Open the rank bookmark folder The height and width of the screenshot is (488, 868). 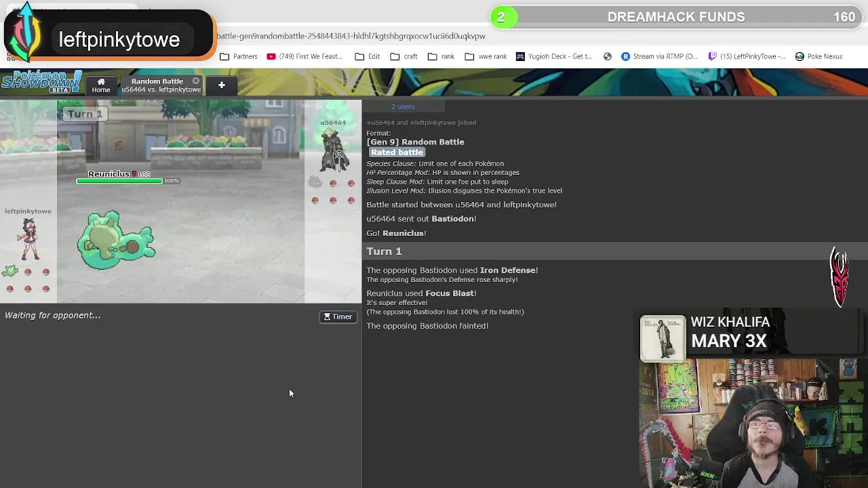click(441, 56)
